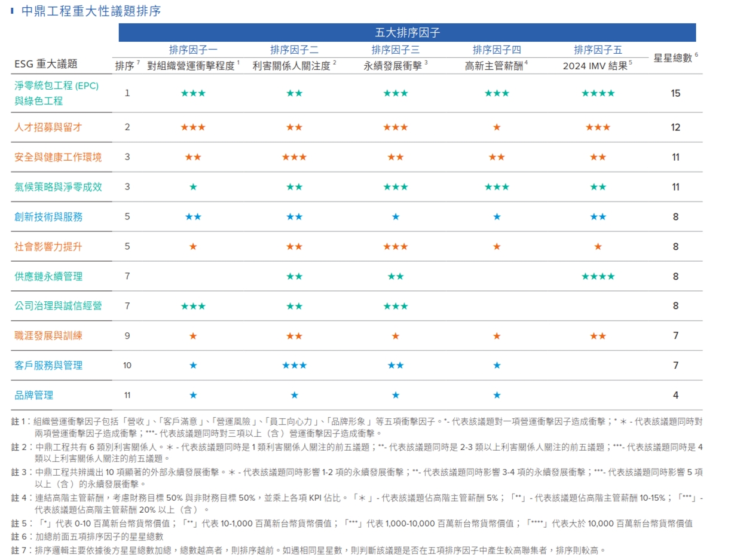Click rank 2 in the 人才招募與留才 row

127,127
